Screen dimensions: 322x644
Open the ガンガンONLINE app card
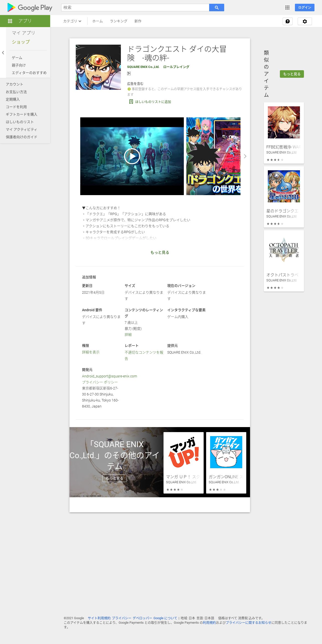[226, 463]
